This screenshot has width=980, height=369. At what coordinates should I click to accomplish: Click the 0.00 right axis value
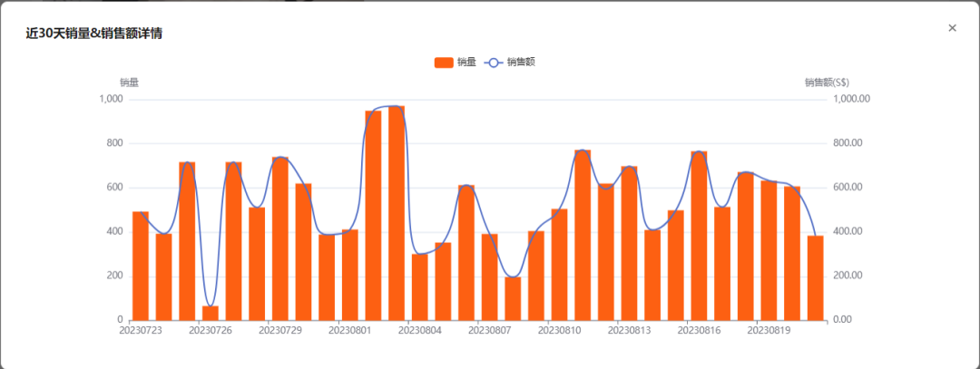(844, 320)
